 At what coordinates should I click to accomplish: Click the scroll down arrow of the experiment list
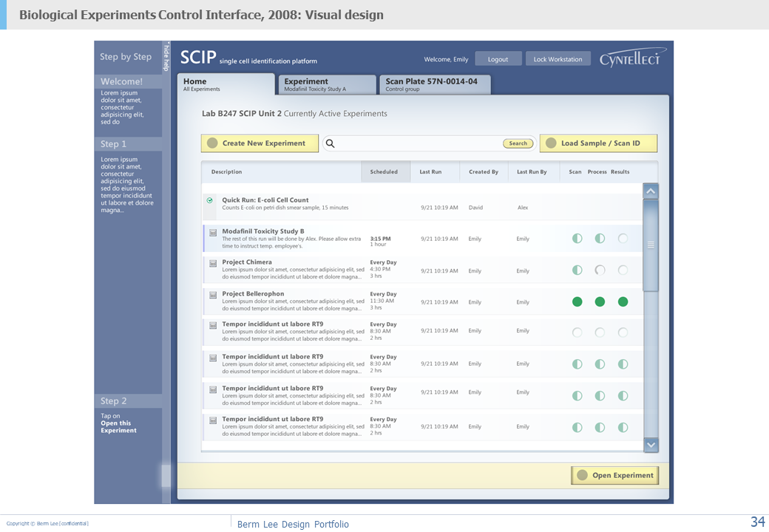point(651,445)
